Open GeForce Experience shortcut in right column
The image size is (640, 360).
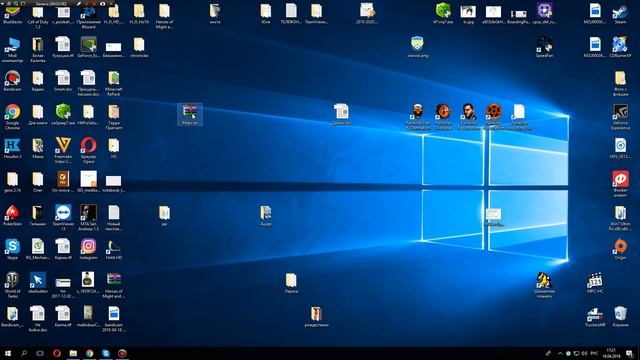[x=620, y=117]
